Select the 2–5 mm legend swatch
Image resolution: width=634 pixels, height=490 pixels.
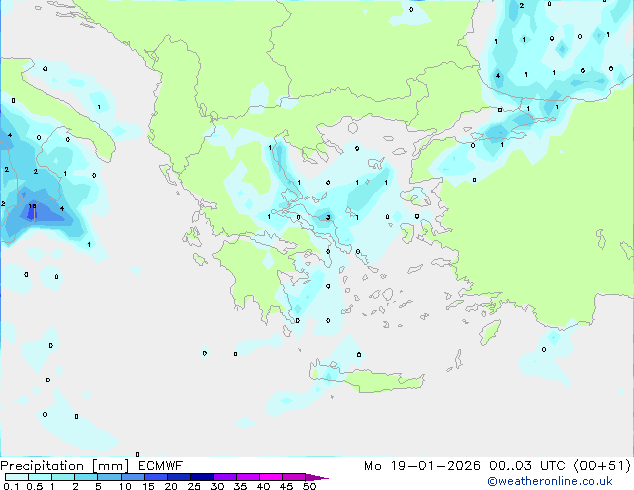(x=86, y=477)
